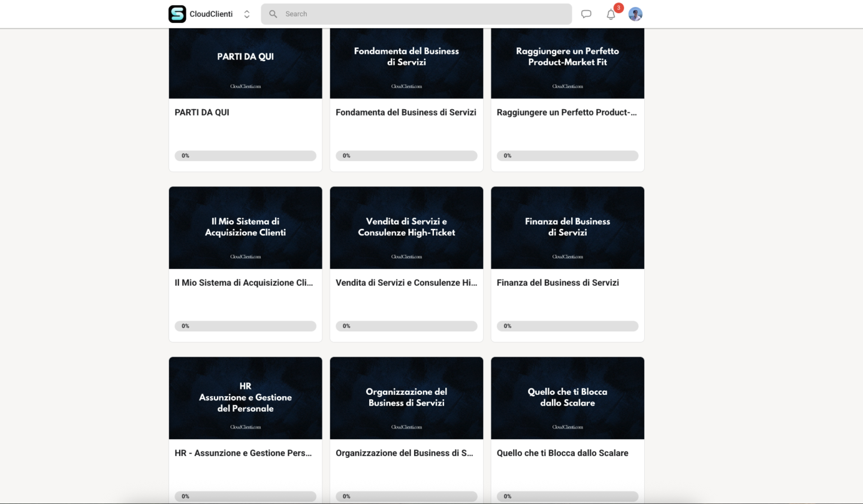Click Il Mio Sistema di Acquisizione title
The height and width of the screenshot is (504, 863).
[244, 282]
